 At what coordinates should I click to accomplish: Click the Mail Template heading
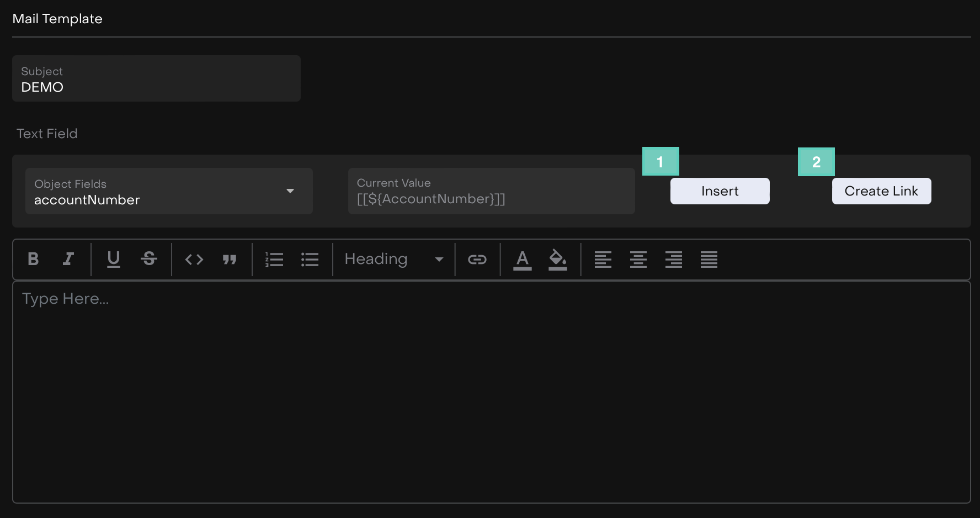coord(57,19)
